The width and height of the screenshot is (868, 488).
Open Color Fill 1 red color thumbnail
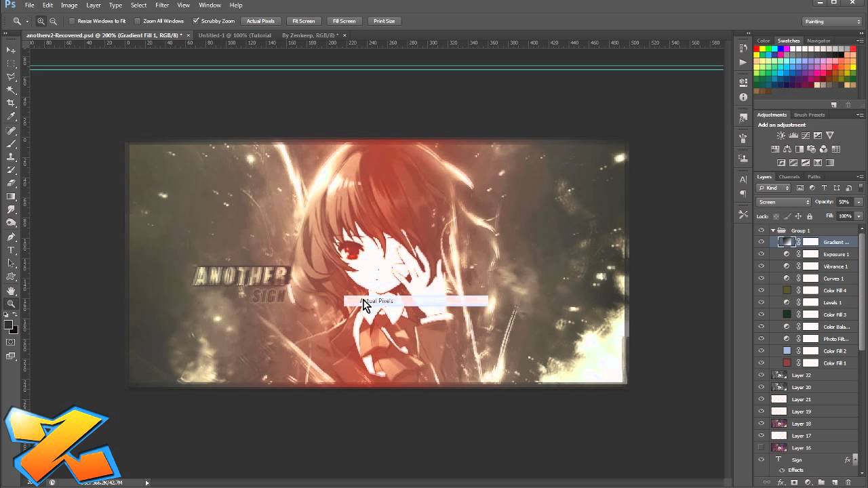(x=787, y=363)
